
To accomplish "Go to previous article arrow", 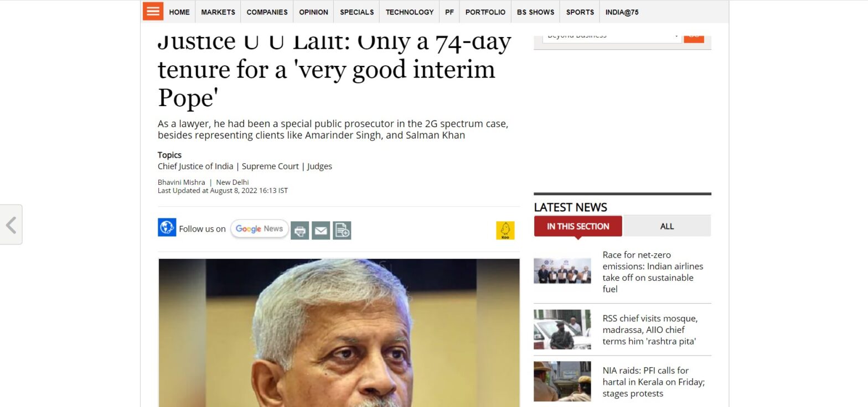I will (11, 225).
